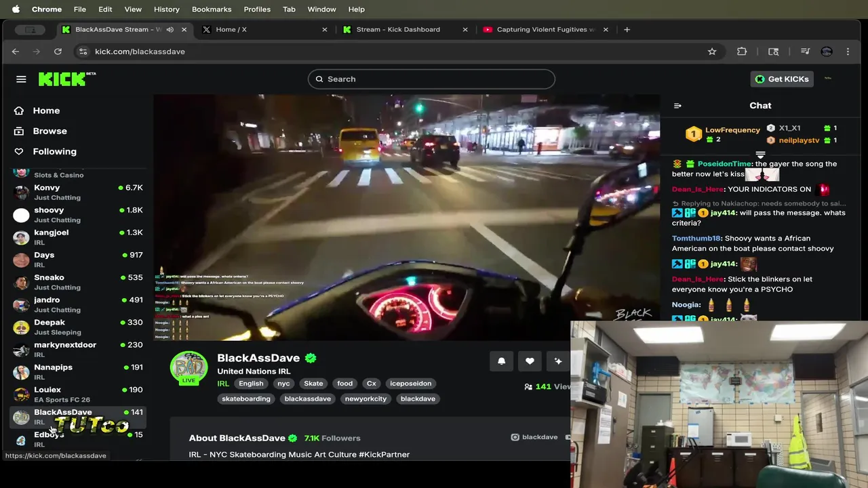Image resolution: width=868 pixels, height=488 pixels.
Task: Open Chrome extensions puzzle icon
Action: [742, 52]
